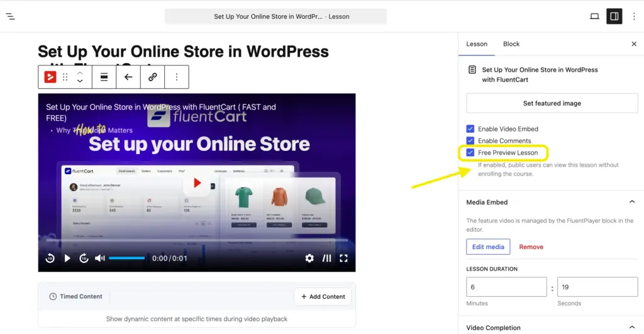The height and width of the screenshot is (334, 644).
Task: Collapse the Media Embed section
Action: click(x=631, y=202)
